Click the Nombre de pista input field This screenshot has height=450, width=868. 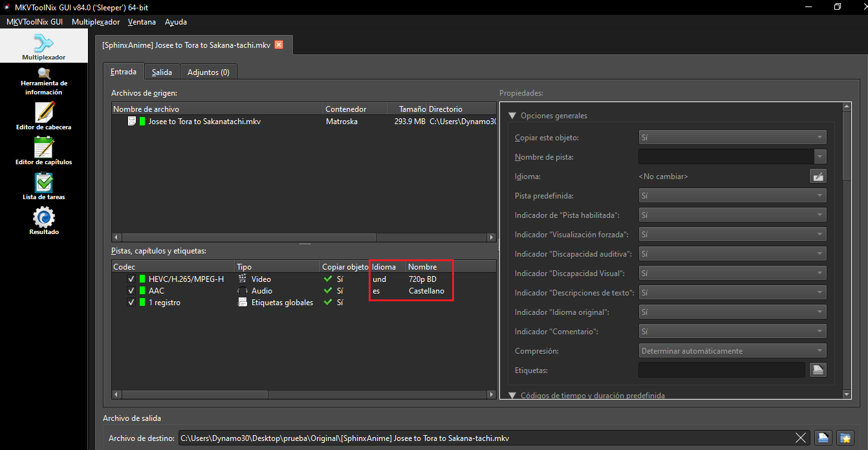pyautogui.click(x=726, y=156)
